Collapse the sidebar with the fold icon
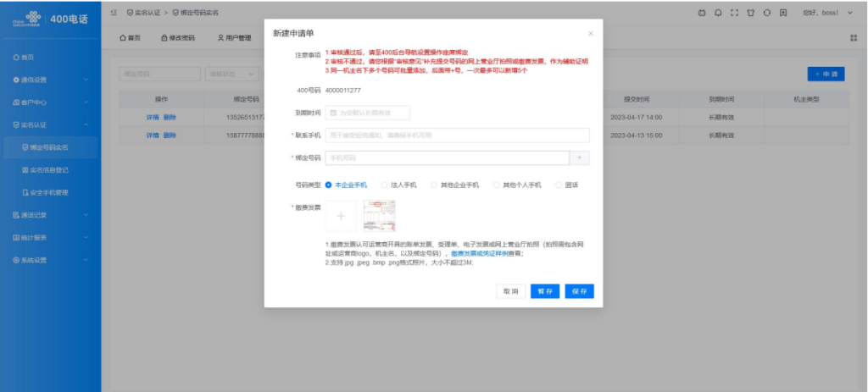 [x=114, y=12]
